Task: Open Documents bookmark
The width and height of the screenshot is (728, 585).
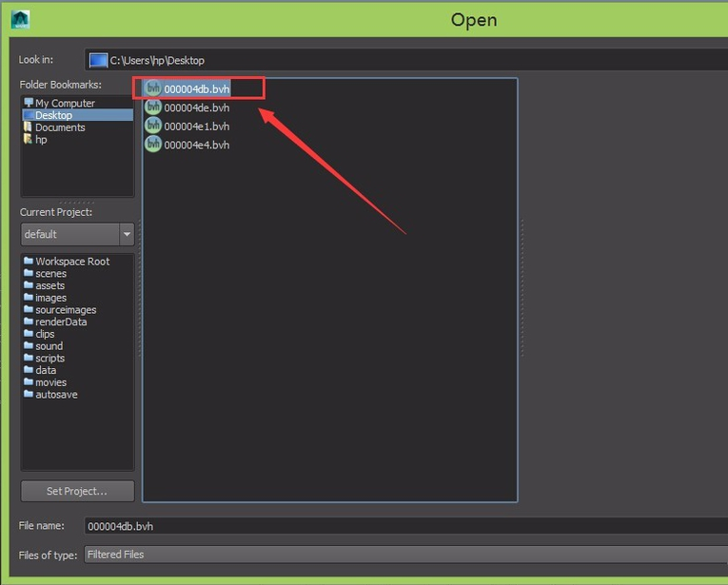Action: [60, 127]
